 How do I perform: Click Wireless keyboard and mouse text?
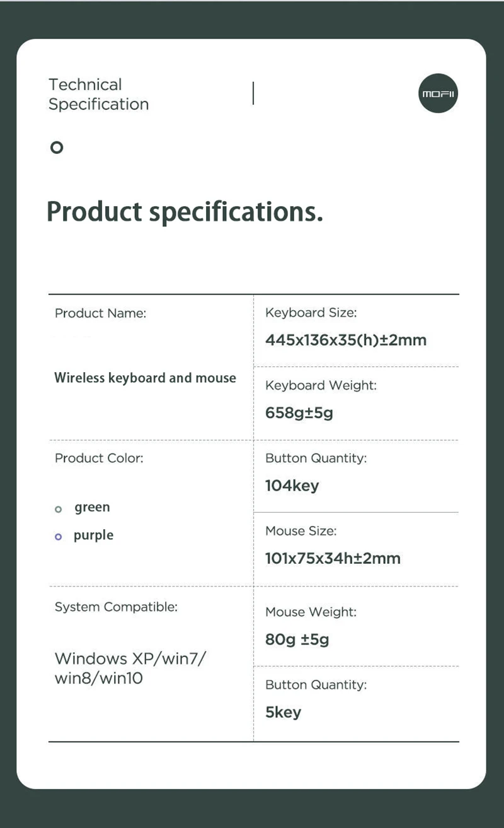click(145, 378)
